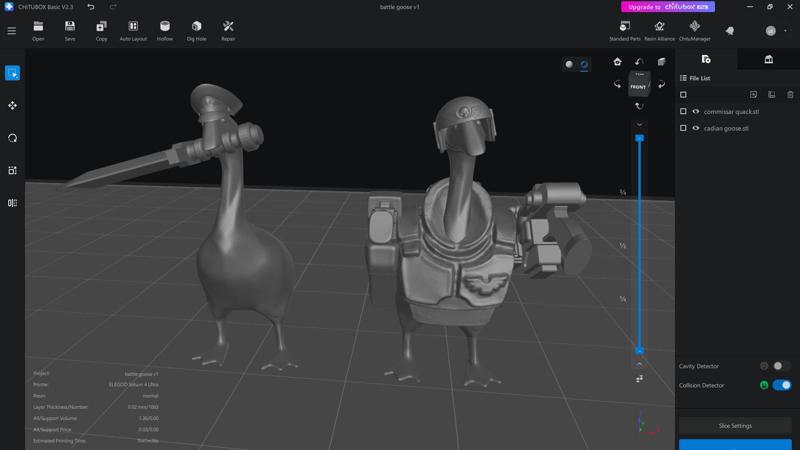This screenshot has width=800, height=450.
Task: Run Auto Layout on the models
Action: [x=133, y=31]
